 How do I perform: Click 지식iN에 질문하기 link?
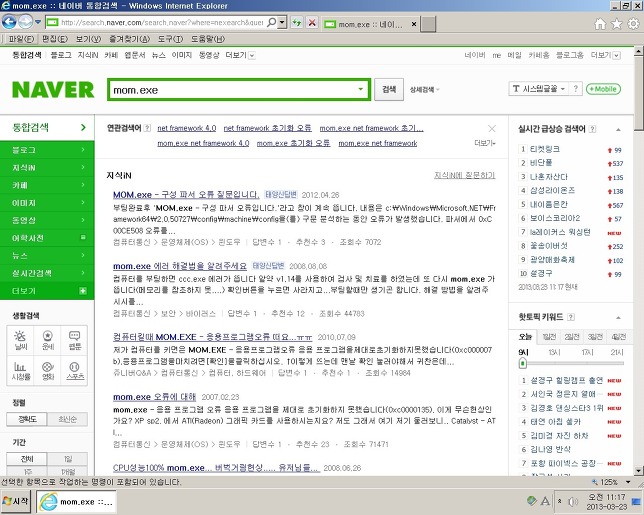coord(465,175)
